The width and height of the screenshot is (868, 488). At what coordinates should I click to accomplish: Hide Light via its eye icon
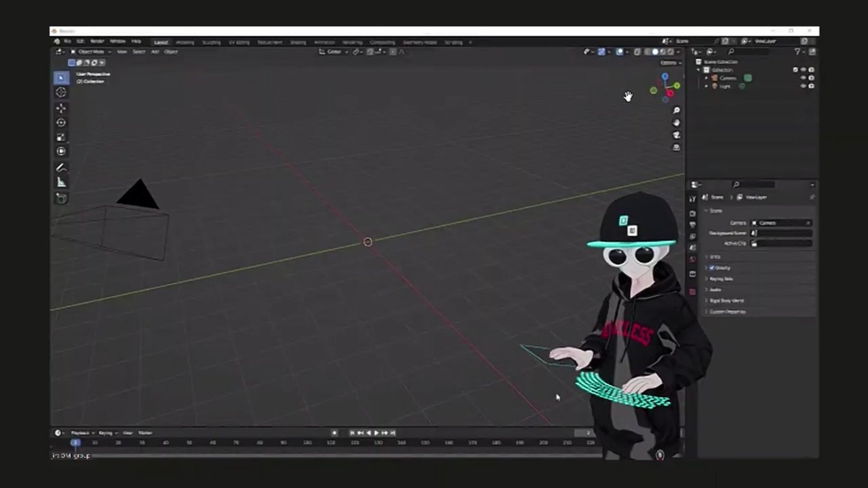point(803,86)
